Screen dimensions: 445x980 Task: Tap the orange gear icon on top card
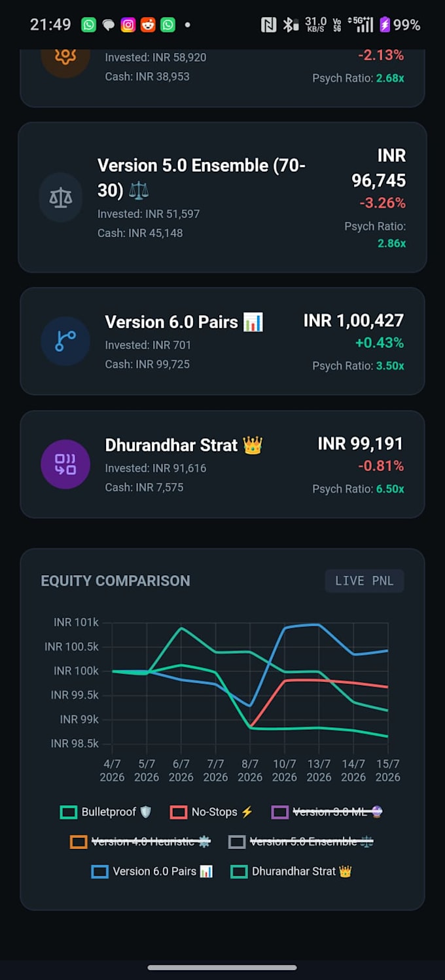65,58
